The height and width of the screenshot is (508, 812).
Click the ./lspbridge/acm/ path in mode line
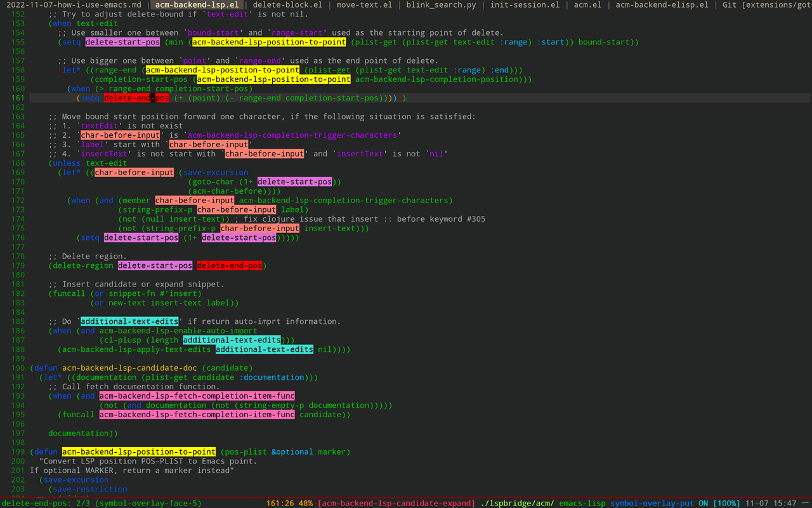(x=517, y=504)
